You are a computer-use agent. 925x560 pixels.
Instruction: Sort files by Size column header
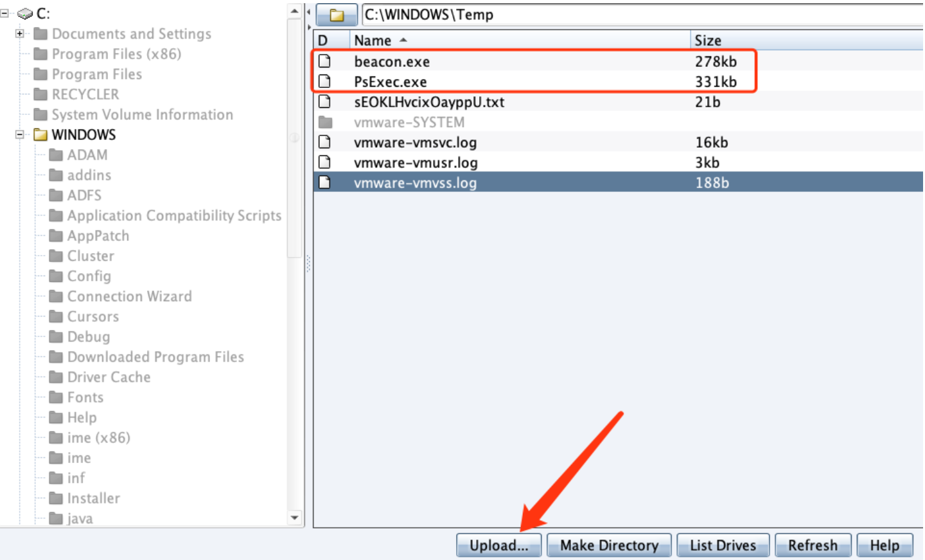pos(807,40)
